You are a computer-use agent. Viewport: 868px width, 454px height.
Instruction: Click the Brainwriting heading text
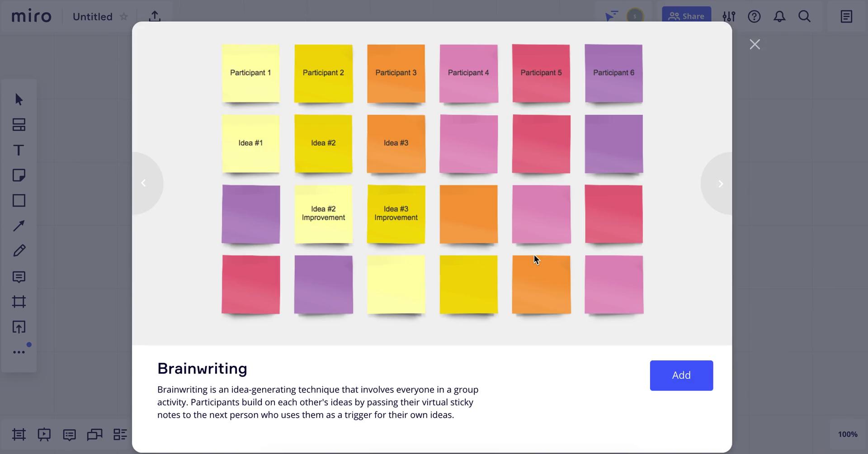click(202, 369)
